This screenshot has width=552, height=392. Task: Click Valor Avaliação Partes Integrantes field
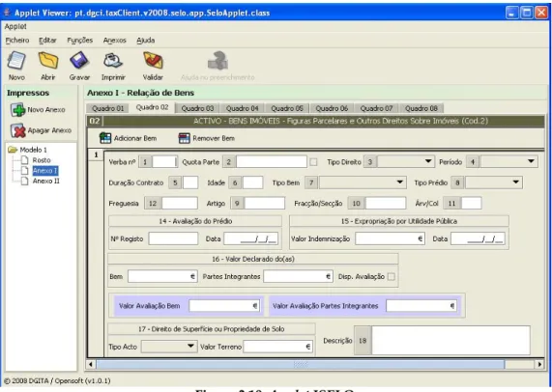[x=421, y=306]
